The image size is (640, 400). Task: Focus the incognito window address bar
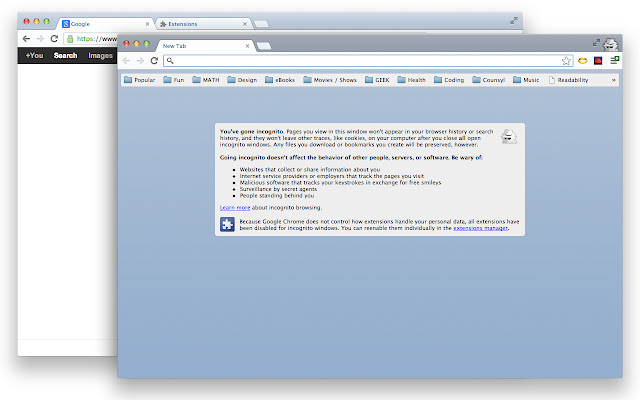[368, 61]
